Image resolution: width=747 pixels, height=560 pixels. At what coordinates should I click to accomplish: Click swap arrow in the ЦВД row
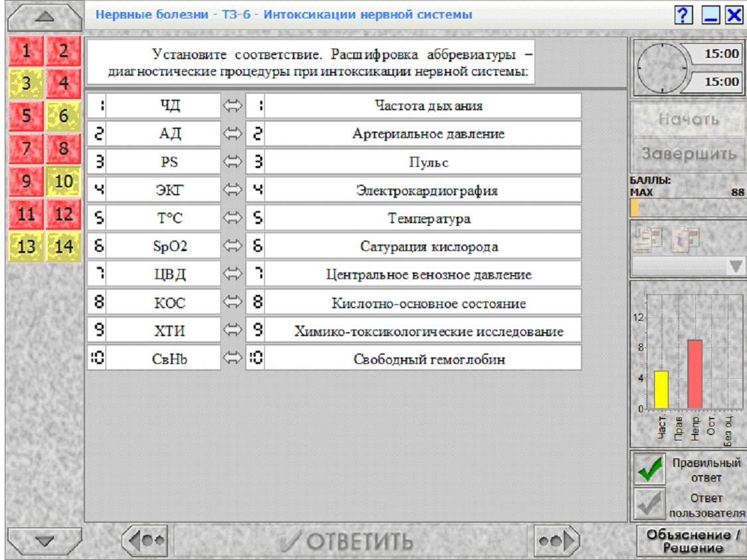pyautogui.click(x=232, y=274)
